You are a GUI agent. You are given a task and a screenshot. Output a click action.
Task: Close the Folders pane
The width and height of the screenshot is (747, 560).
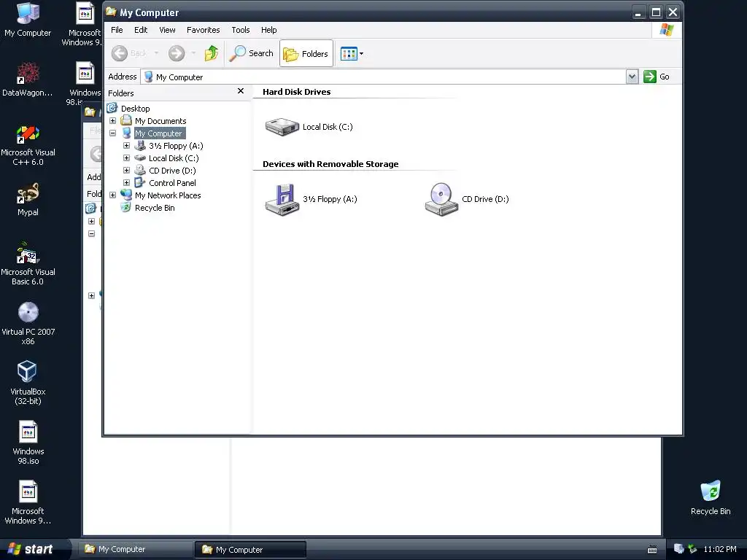click(241, 91)
